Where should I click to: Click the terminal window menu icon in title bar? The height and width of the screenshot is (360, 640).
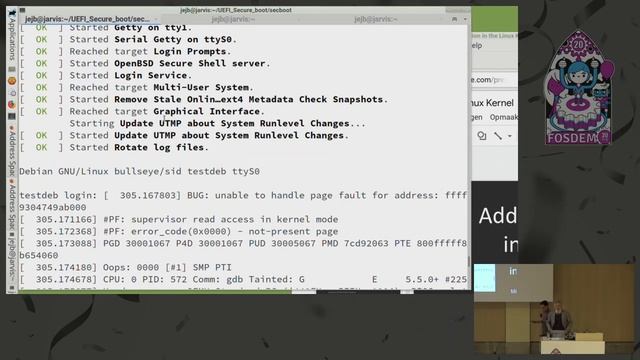pos(22,10)
